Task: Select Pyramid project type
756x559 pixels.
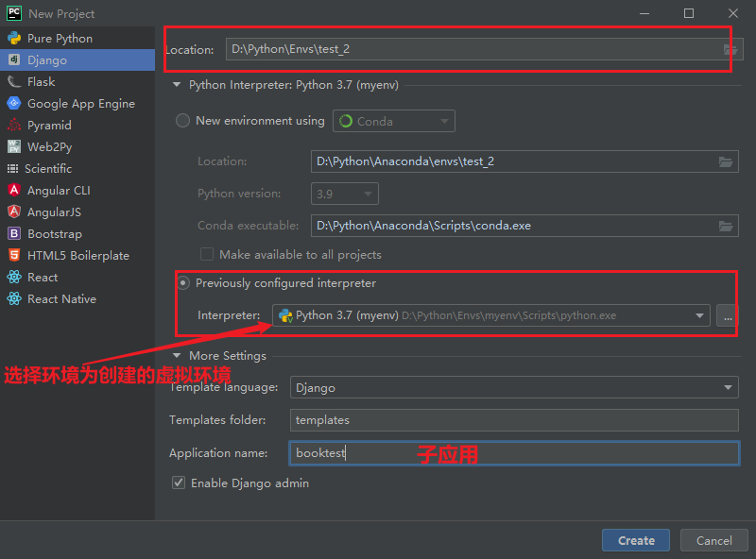Action: [77, 125]
